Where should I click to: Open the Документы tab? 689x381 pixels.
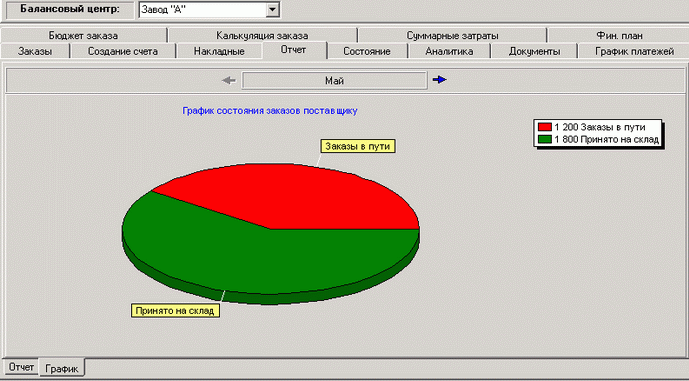534,51
